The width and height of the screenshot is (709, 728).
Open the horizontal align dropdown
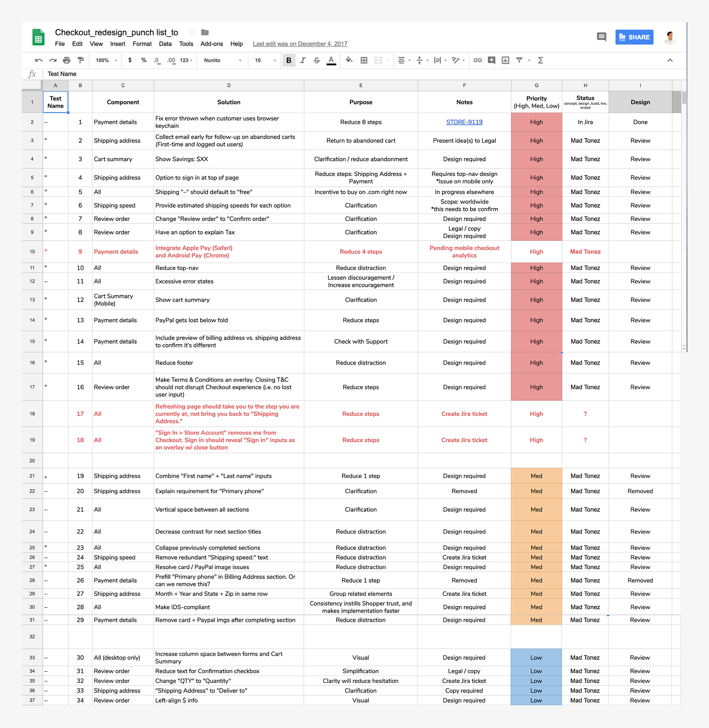pyautogui.click(x=404, y=60)
